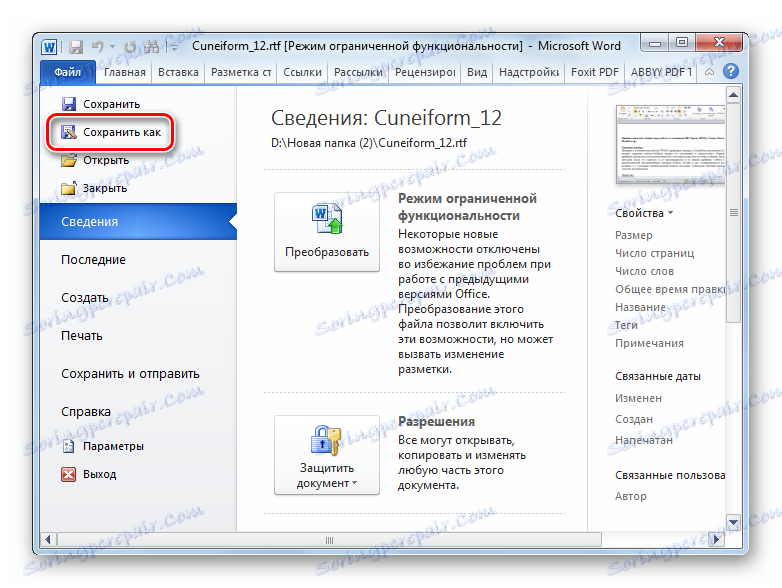The height and width of the screenshot is (588, 782).
Task: Click the Redo icon in quick access toolbar
Action: pos(130,47)
